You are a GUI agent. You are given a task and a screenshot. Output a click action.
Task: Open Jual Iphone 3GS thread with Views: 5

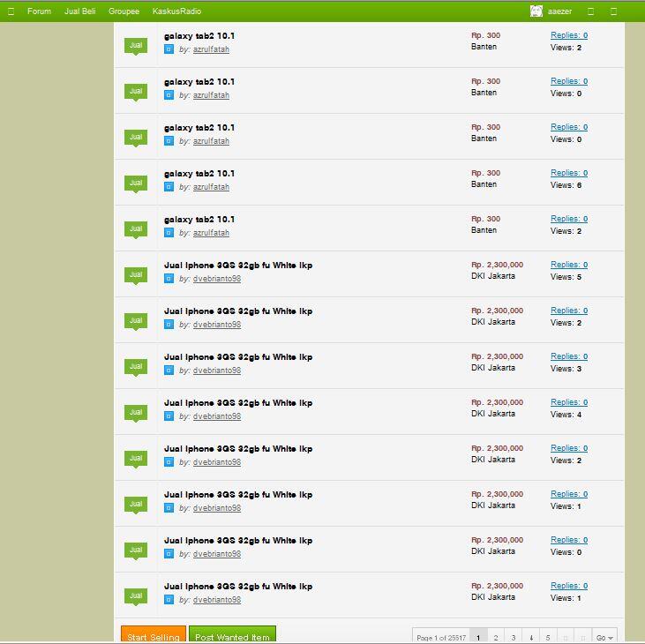[x=238, y=266]
